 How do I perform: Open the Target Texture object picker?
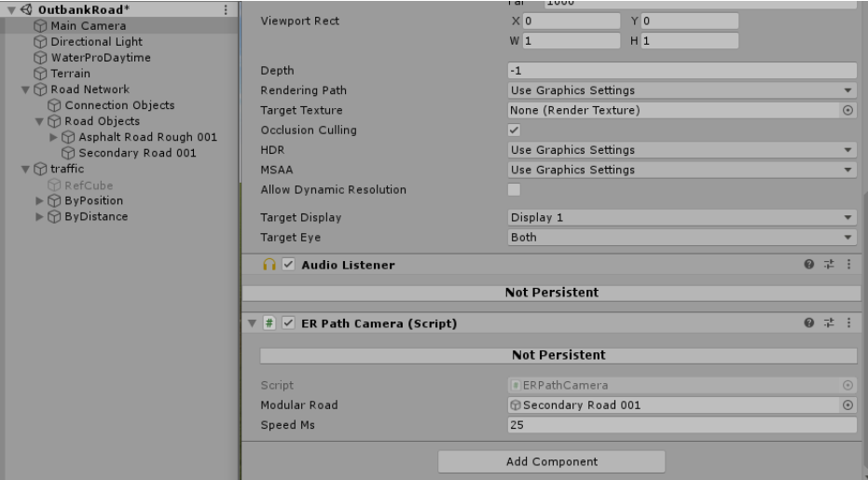pos(847,110)
